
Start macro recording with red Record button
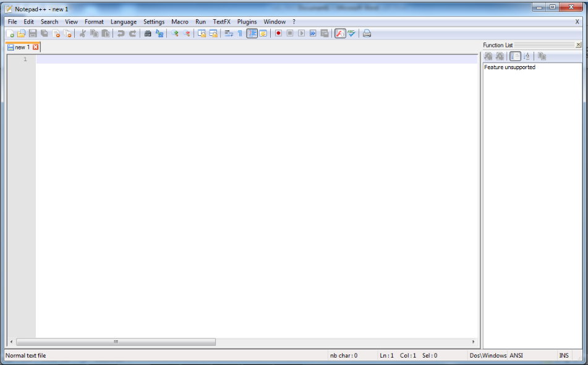click(278, 33)
